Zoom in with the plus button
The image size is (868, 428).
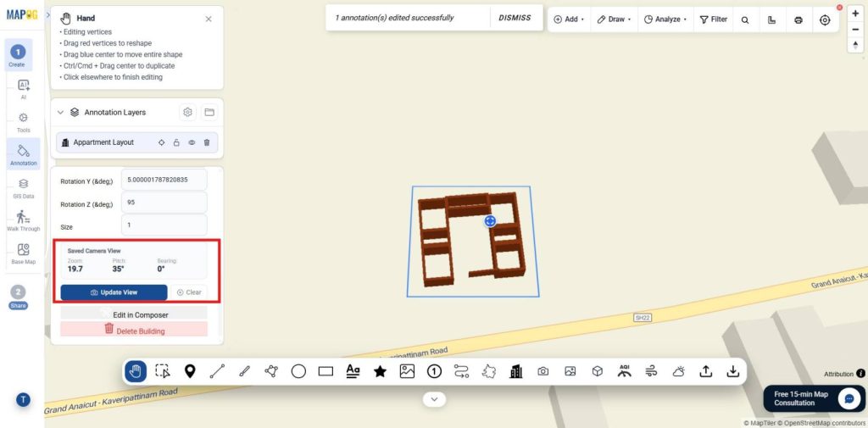(856, 14)
